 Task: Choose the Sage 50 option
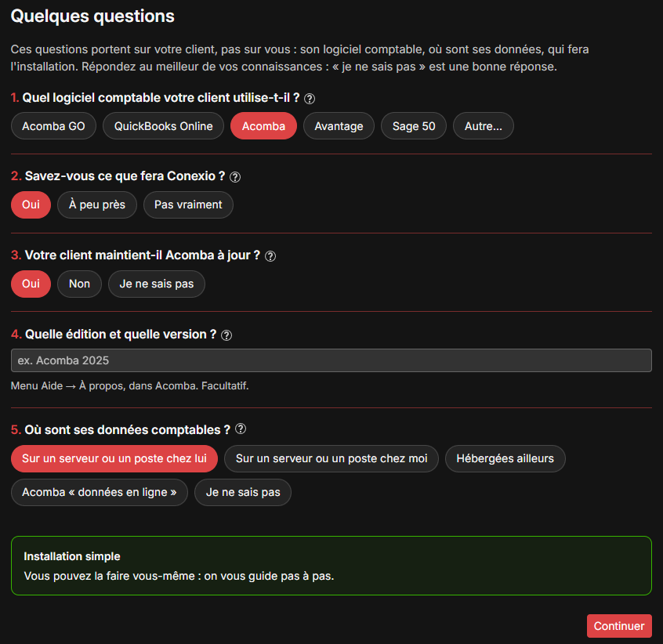pyautogui.click(x=414, y=126)
